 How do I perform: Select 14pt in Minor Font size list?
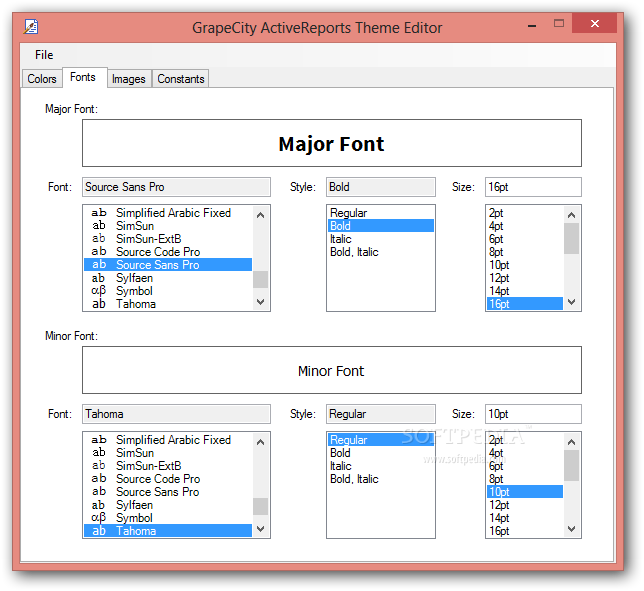525,518
